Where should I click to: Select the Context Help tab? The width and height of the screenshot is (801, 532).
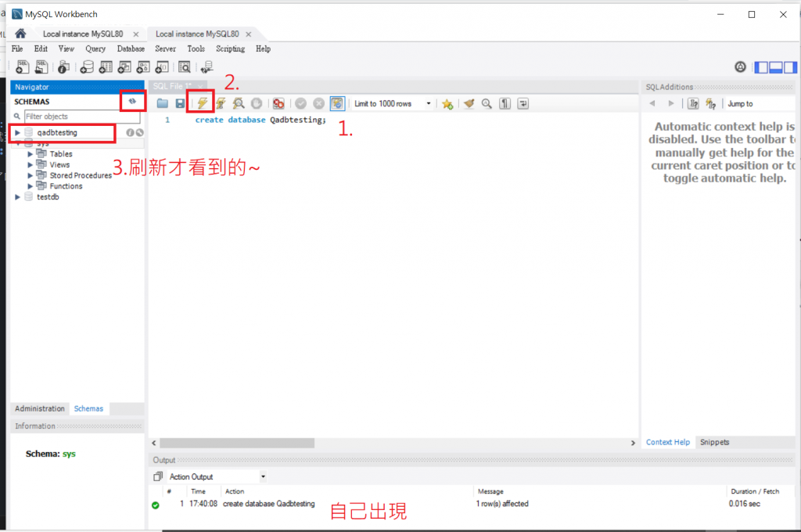click(668, 443)
